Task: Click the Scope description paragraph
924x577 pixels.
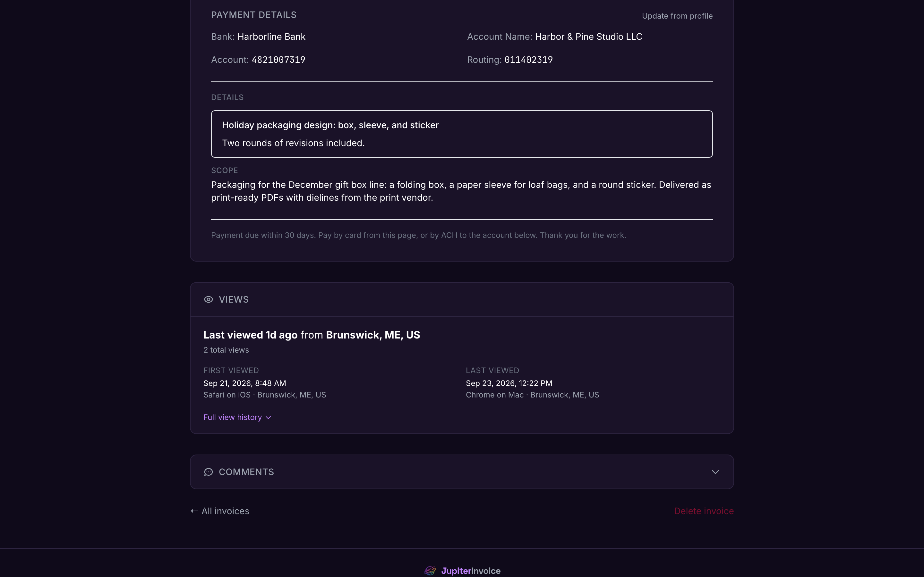Action: (x=461, y=191)
